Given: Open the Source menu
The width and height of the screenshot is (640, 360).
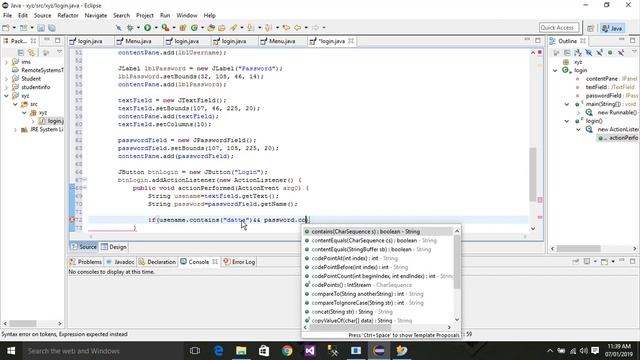Looking at the screenshot, I should coord(42,16).
